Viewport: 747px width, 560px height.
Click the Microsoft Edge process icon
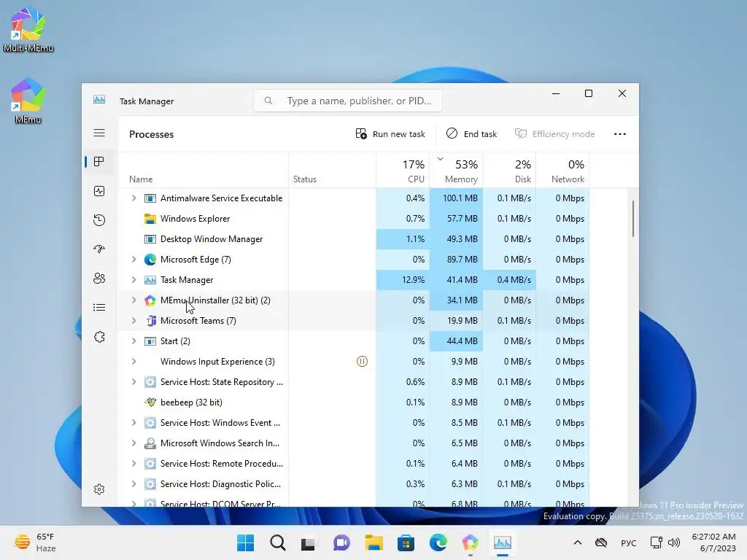click(x=150, y=260)
